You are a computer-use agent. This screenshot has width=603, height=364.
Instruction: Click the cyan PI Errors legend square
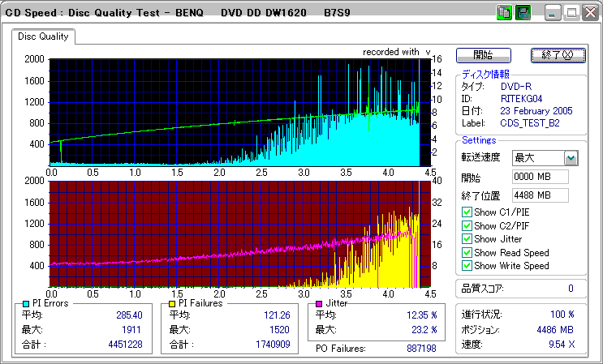tap(26, 304)
